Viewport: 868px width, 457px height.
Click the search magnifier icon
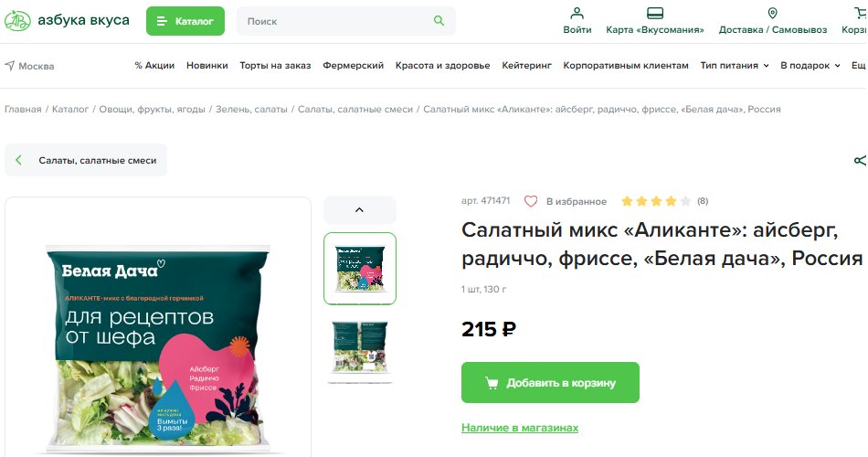click(x=439, y=20)
